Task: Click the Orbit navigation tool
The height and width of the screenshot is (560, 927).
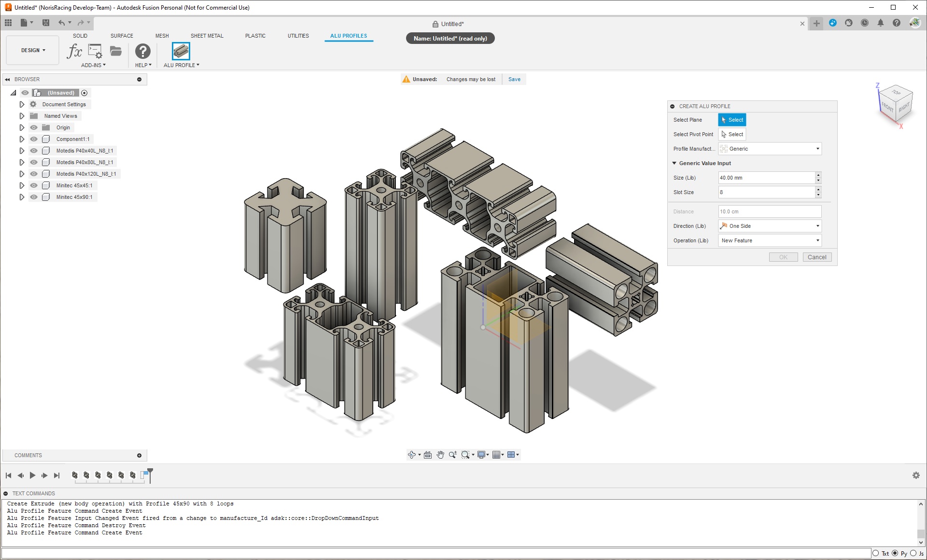Action: 412,455
